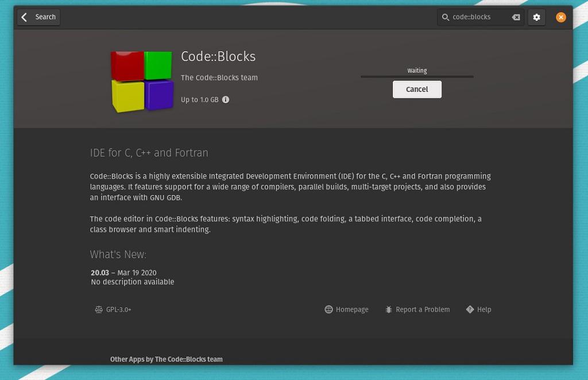Image resolution: width=588 pixels, height=380 pixels.
Task: Click the back chevron arrow icon
Action: (24, 17)
